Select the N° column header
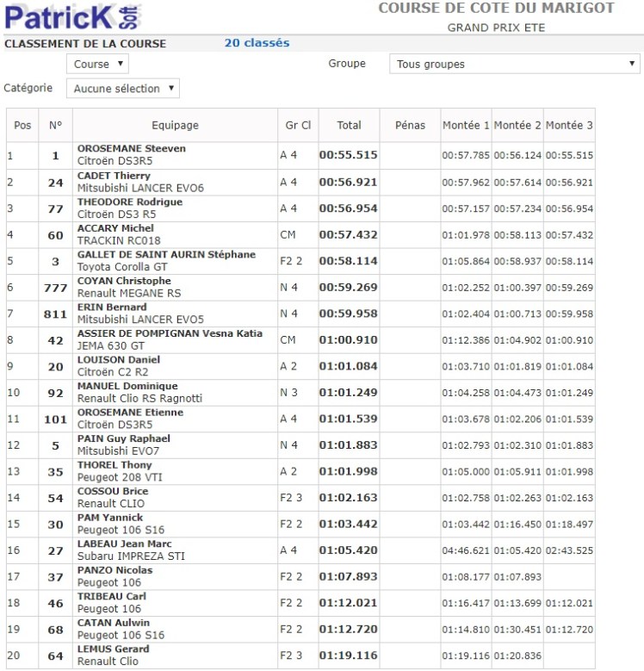 point(55,125)
